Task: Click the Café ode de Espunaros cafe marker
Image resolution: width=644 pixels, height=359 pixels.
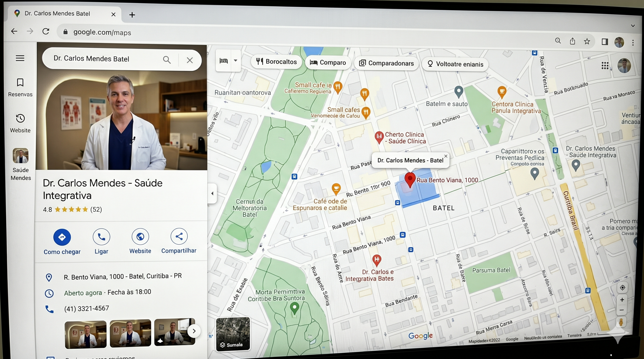Action: click(336, 189)
